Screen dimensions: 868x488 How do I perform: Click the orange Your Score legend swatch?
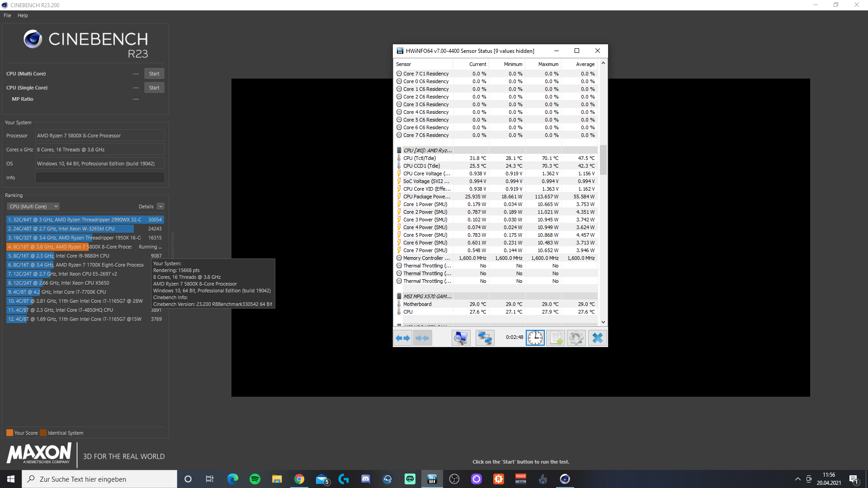(x=9, y=433)
